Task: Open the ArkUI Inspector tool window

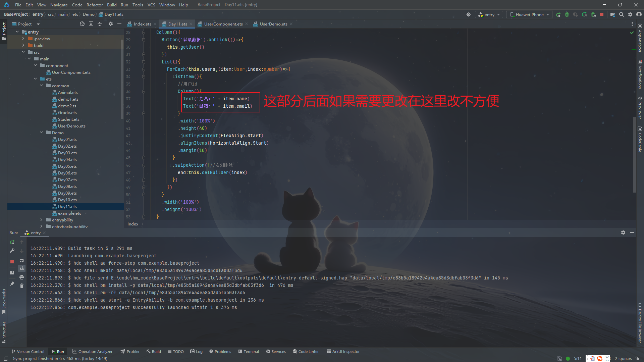Action: click(x=343, y=351)
